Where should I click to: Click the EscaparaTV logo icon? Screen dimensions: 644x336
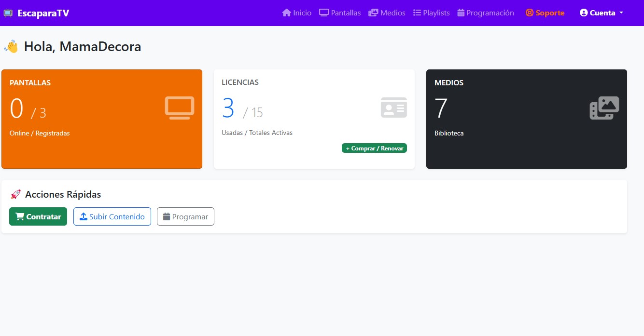click(8, 13)
